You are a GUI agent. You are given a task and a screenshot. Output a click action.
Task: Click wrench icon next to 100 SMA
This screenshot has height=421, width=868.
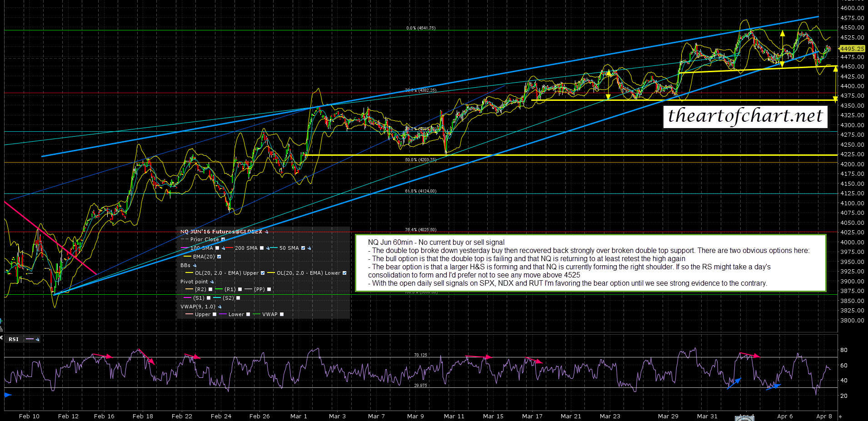click(223, 248)
